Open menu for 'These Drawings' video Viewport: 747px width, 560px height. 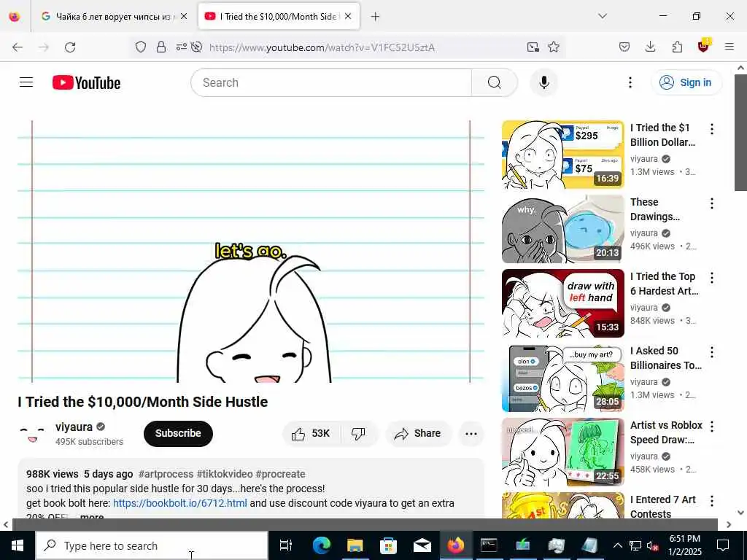[x=712, y=203]
